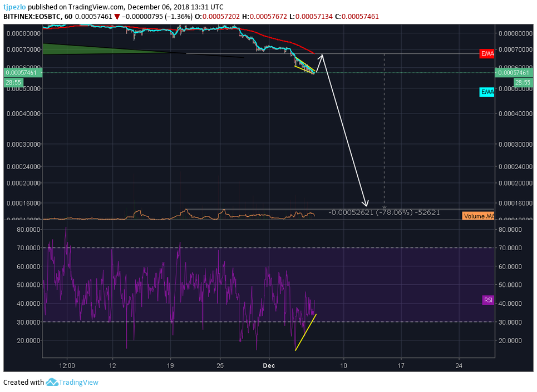
Task: Click the 10 date label on time axis
Action: [343, 366]
